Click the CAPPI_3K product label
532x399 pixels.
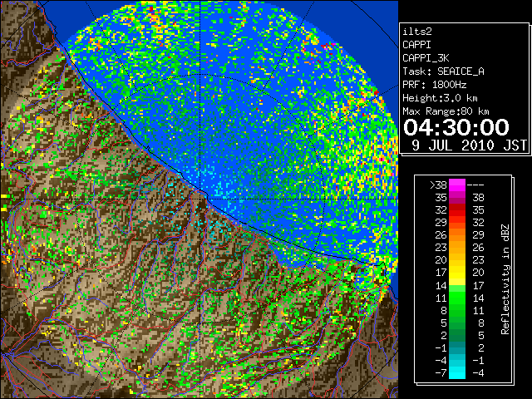tap(426, 58)
